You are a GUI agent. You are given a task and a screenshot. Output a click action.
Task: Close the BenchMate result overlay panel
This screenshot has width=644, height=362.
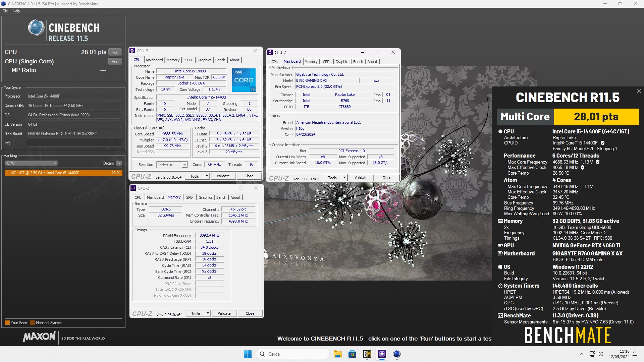639,91
